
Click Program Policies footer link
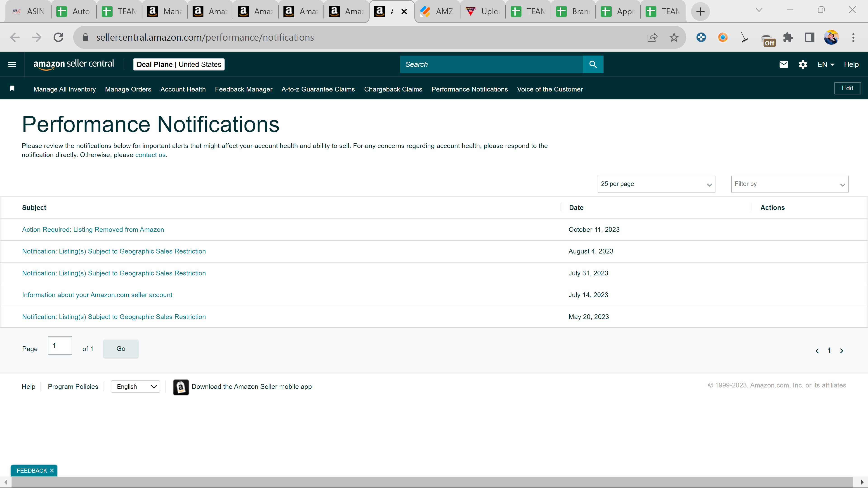pyautogui.click(x=73, y=387)
